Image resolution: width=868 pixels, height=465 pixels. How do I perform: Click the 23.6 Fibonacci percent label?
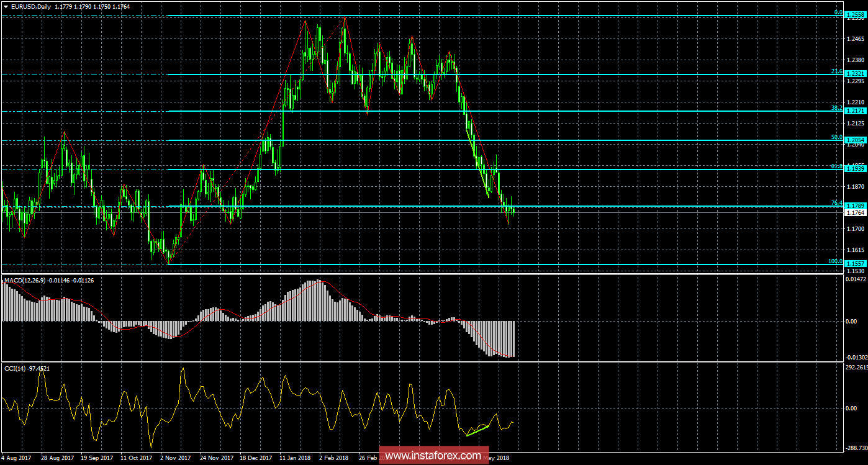[837, 71]
